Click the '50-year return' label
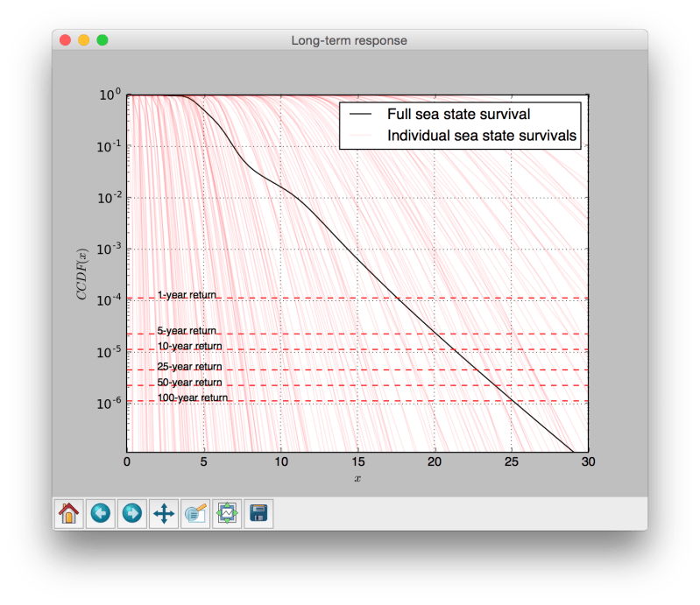The image size is (700, 605). point(190,383)
